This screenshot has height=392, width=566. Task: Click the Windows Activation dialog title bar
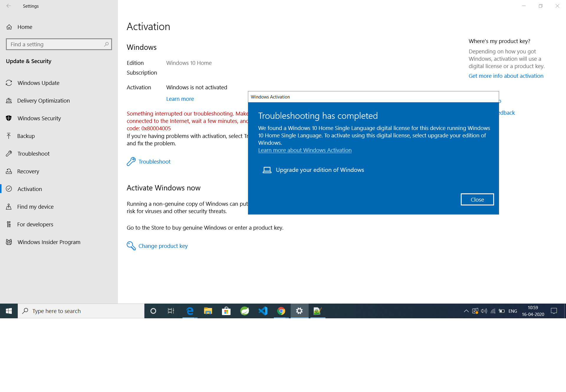click(x=373, y=97)
